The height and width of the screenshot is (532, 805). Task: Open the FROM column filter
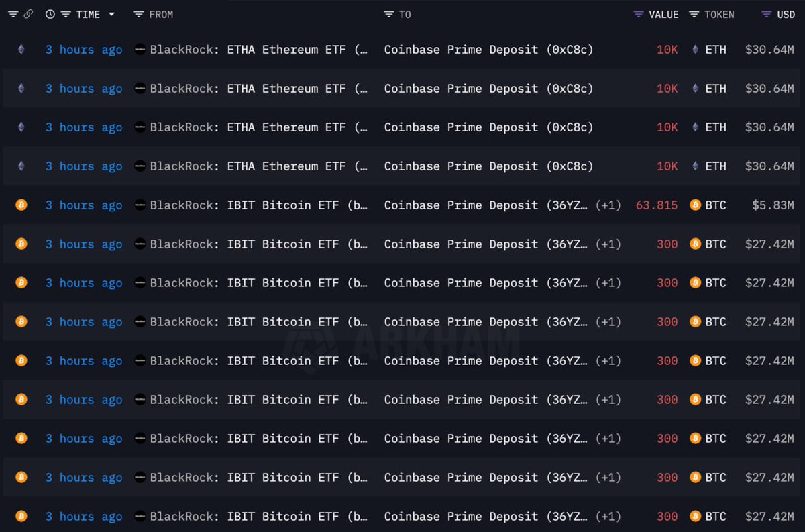(x=139, y=14)
